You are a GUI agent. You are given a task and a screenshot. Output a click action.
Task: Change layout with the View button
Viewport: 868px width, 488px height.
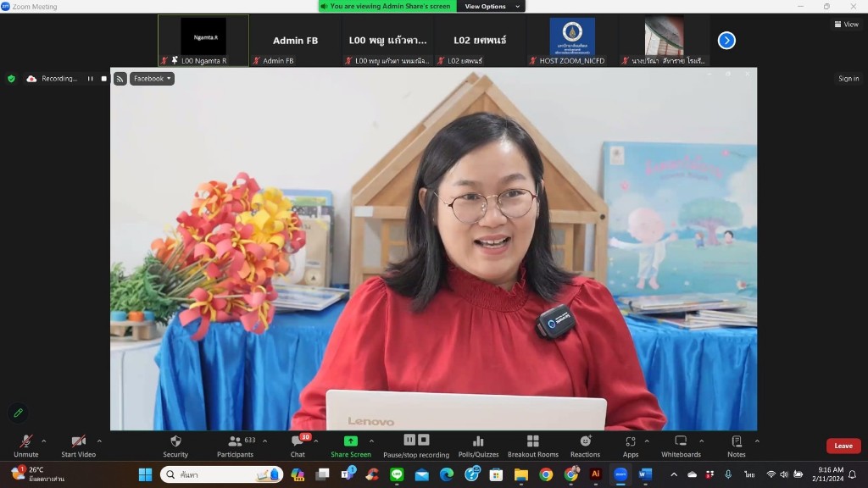pos(847,25)
